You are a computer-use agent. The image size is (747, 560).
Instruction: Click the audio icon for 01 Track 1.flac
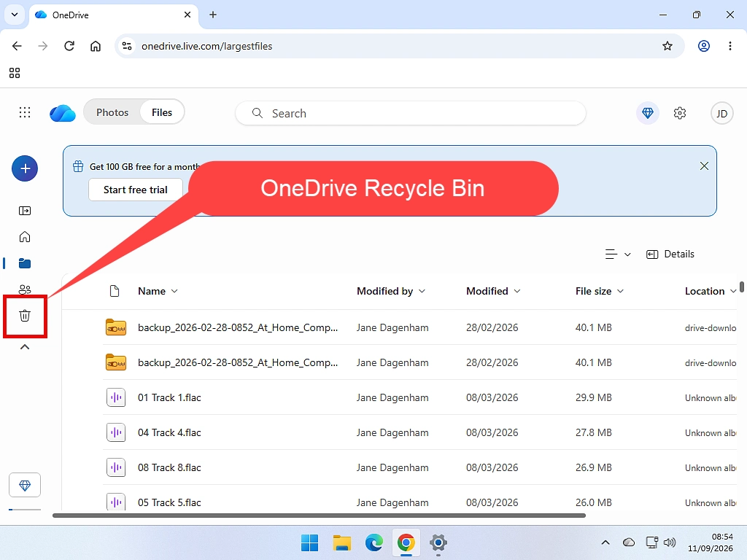(116, 397)
